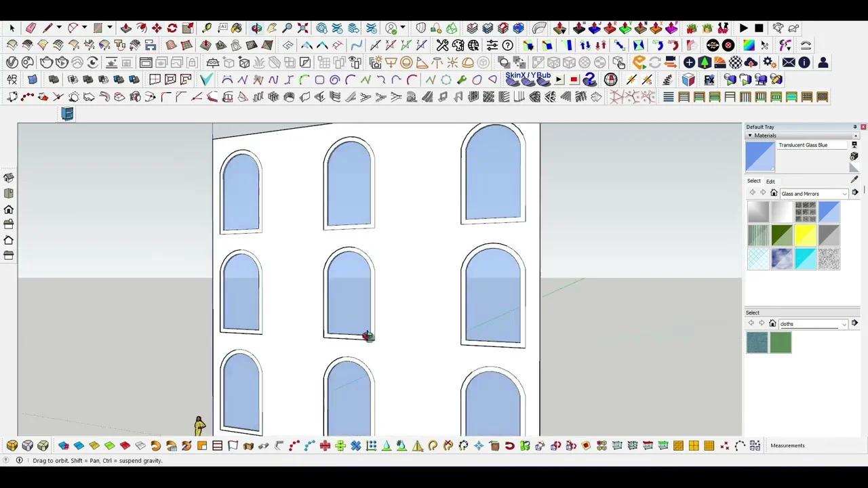Open the wrench and screwdriver tools icon
This screenshot has height=488, width=868.
pos(442,45)
